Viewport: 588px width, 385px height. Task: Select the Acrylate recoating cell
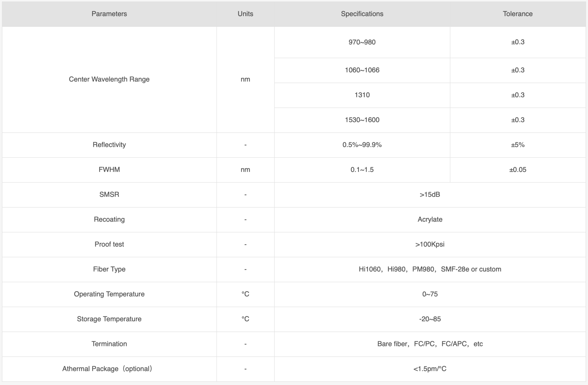click(x=430, y=219)
